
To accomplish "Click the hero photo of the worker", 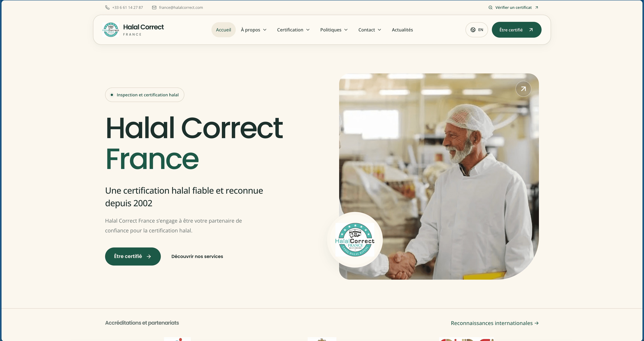I will point(439,176).
